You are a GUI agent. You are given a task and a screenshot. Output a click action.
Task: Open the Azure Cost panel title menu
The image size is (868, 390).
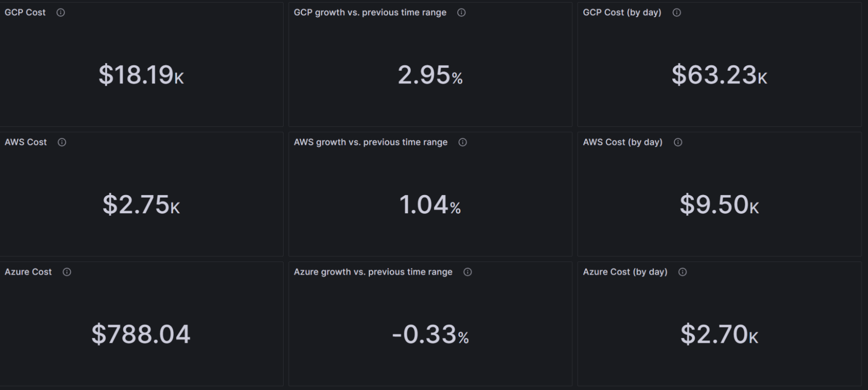28,272
